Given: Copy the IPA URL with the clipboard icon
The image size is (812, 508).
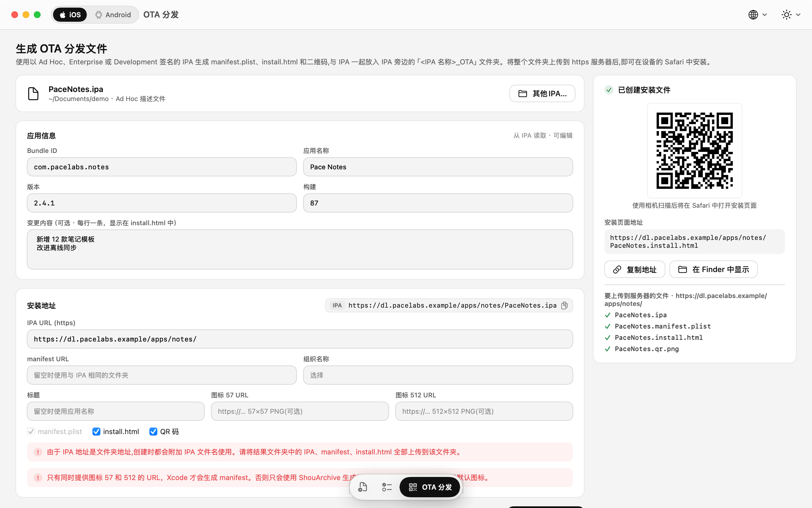Looking at the screenshot, I should pos(565,305).
